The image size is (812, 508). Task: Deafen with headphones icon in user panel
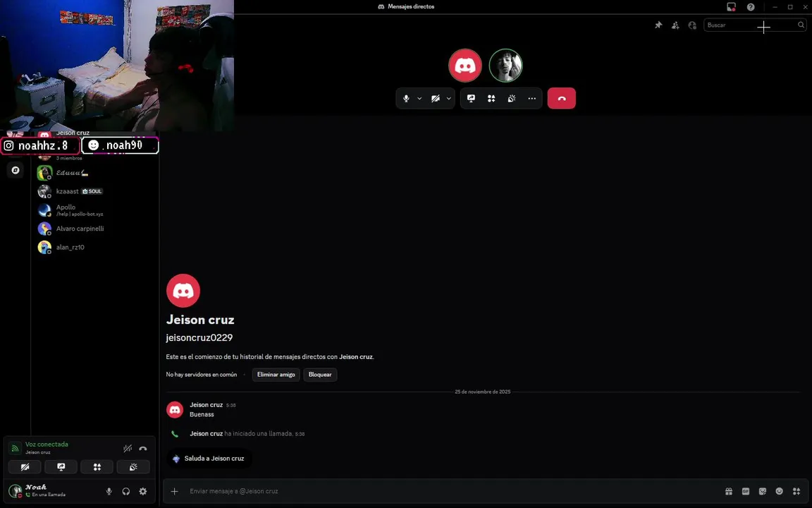126,491
